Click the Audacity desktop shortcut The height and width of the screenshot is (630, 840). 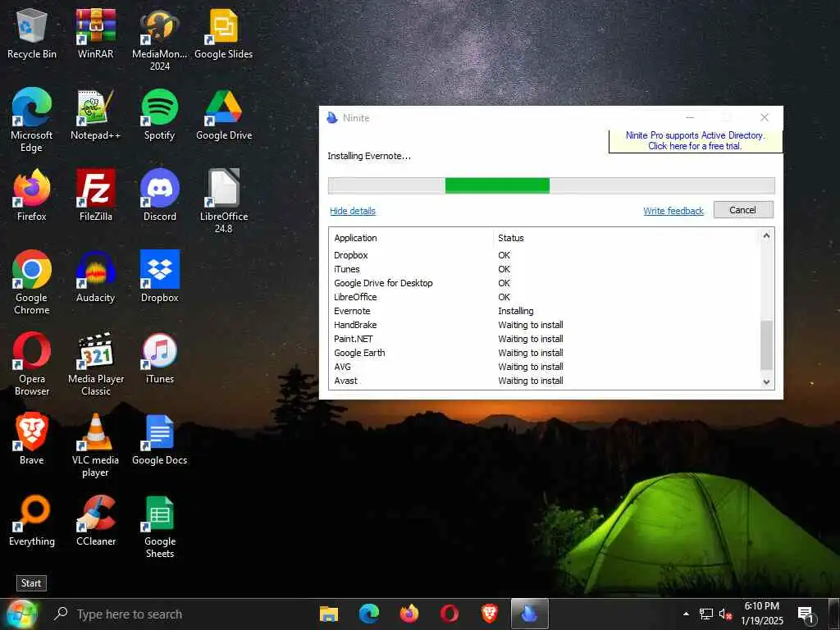[95, 277]
